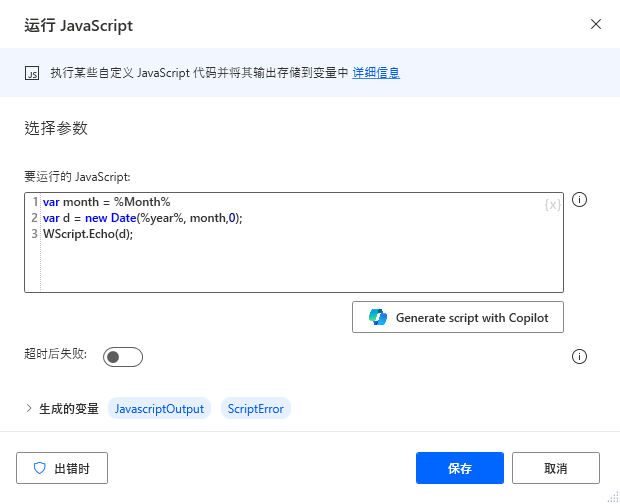Click the 选择参数 heading
The height and width of the screenshot is (504, 620).
pyautogui.click(x=56, y=128)
